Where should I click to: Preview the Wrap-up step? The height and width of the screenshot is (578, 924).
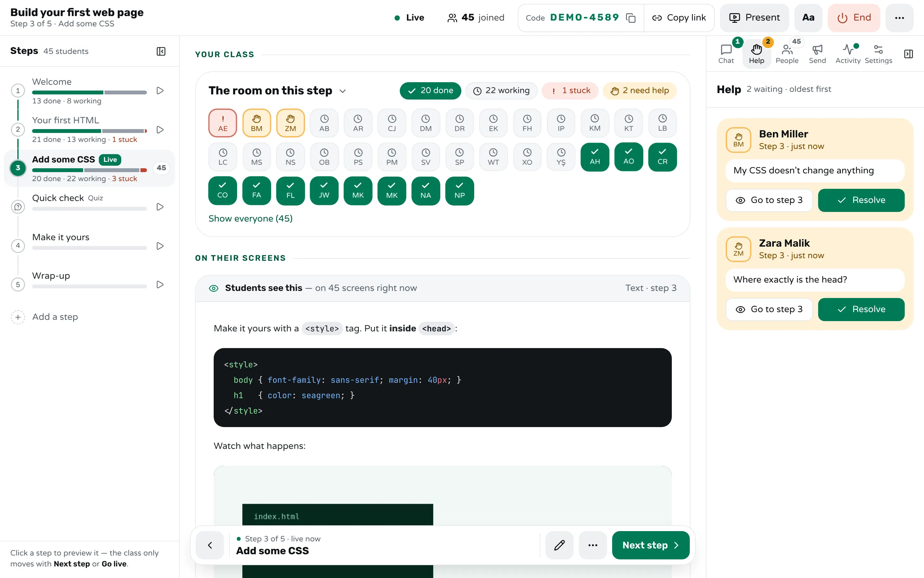(x=160, y=285)
